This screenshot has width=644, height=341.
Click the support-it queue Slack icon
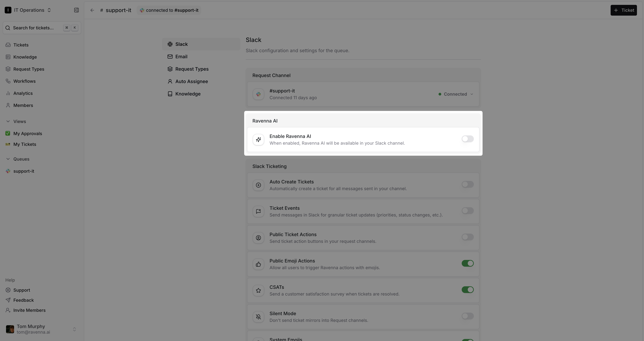click(8, 171)
